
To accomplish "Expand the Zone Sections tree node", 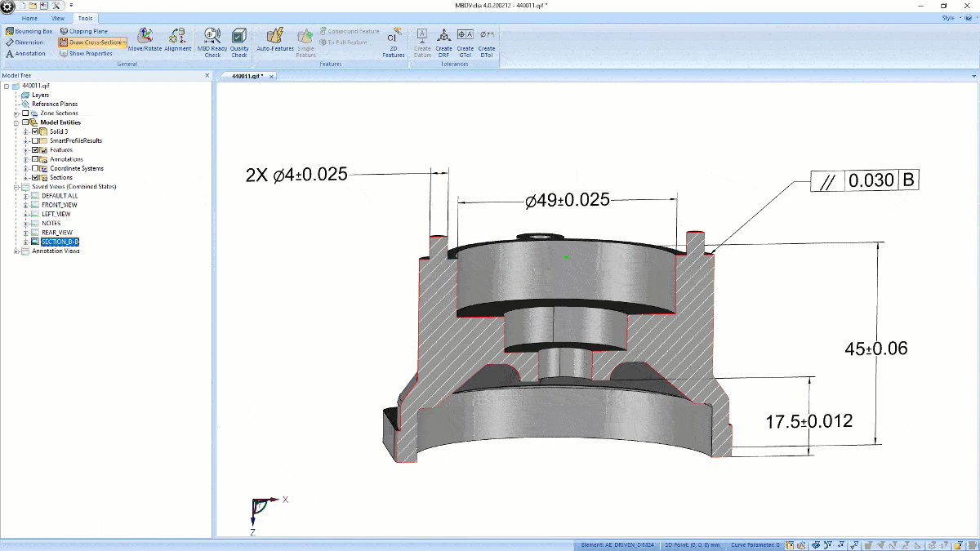I will click(16, 113).
